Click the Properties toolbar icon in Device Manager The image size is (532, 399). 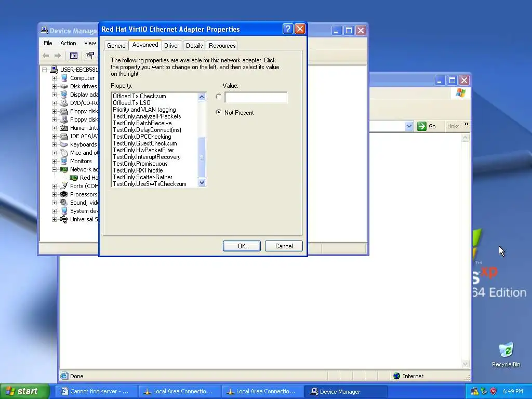pyautogui.click(x=89, y=56)
